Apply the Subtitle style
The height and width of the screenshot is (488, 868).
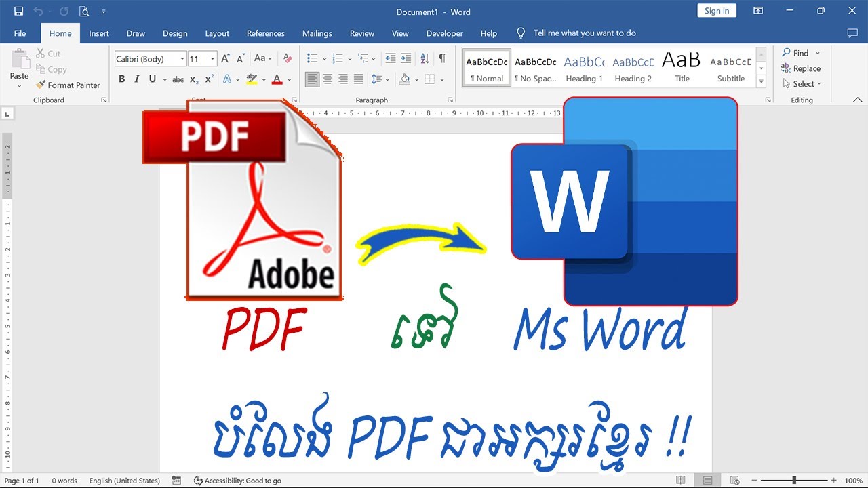point(731,68)
